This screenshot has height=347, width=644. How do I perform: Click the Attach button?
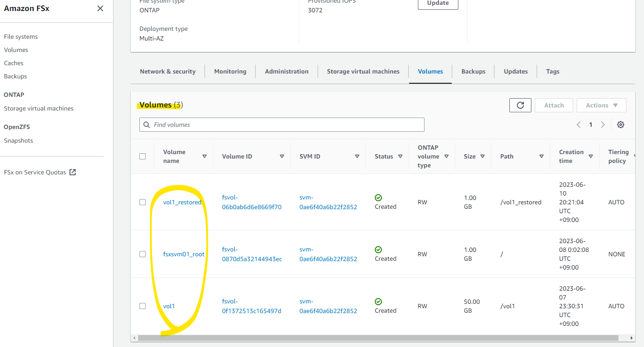(554, 105)
